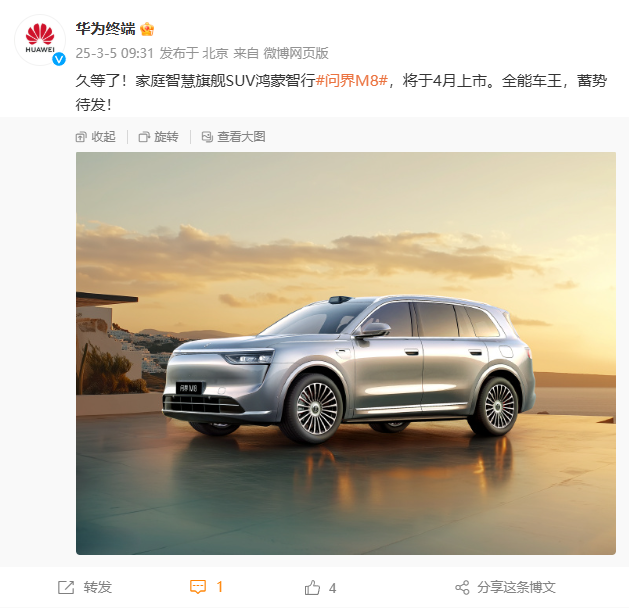The width and height of the screenshot is (629, 608).
Task: Click the 收起 text to collapse the image
Action: (103, 137)
